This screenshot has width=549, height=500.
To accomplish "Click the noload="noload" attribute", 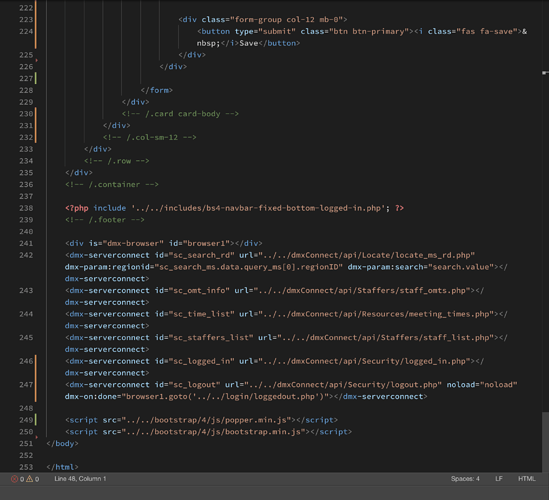I will point(482,385).
